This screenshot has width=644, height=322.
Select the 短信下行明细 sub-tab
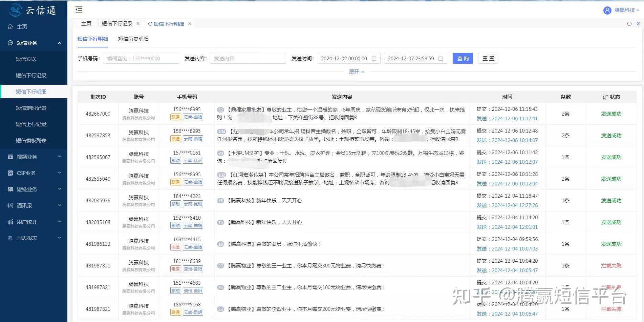pos(92,39)
